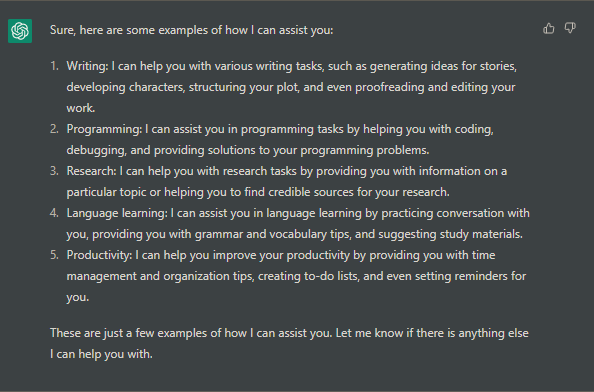Click the word "work." ending item one

[81, 108]
